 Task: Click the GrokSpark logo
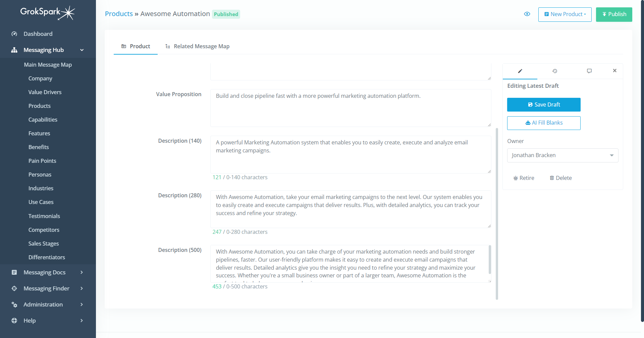point(48,13)
